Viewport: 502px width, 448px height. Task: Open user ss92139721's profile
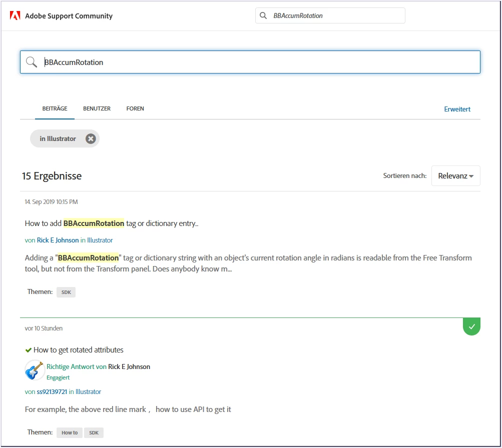52,391
